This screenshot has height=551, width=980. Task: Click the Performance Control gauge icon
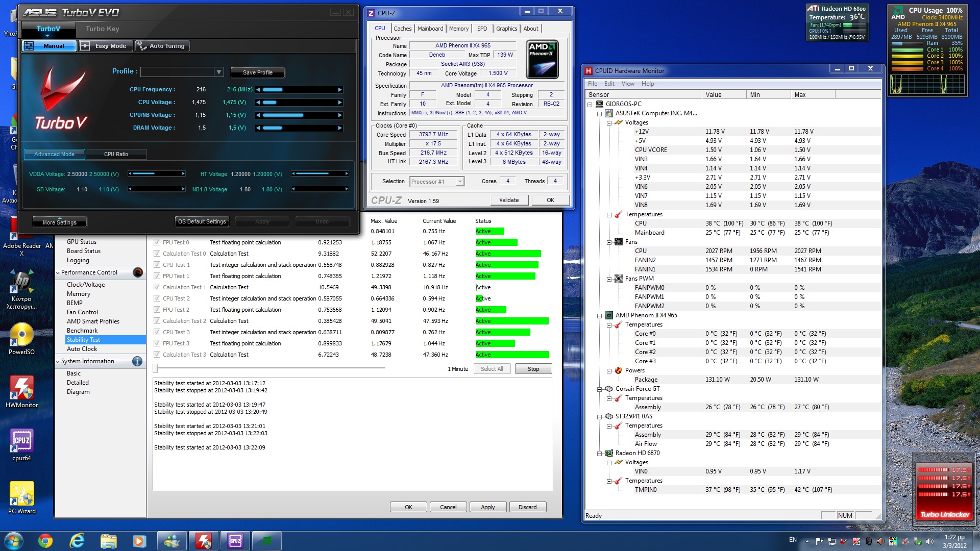pyautogui.click(x=138, y=272)
